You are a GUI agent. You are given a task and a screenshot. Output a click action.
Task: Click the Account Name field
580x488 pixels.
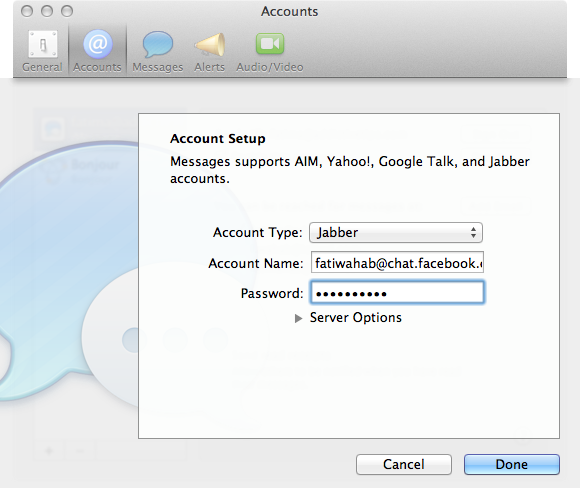[x=397, y=262]
